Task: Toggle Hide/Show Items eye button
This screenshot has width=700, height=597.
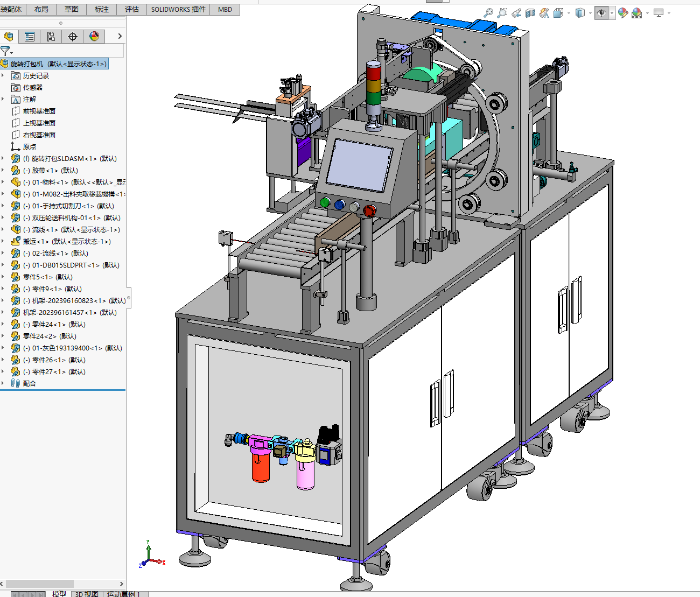Action: click(601, 12)
